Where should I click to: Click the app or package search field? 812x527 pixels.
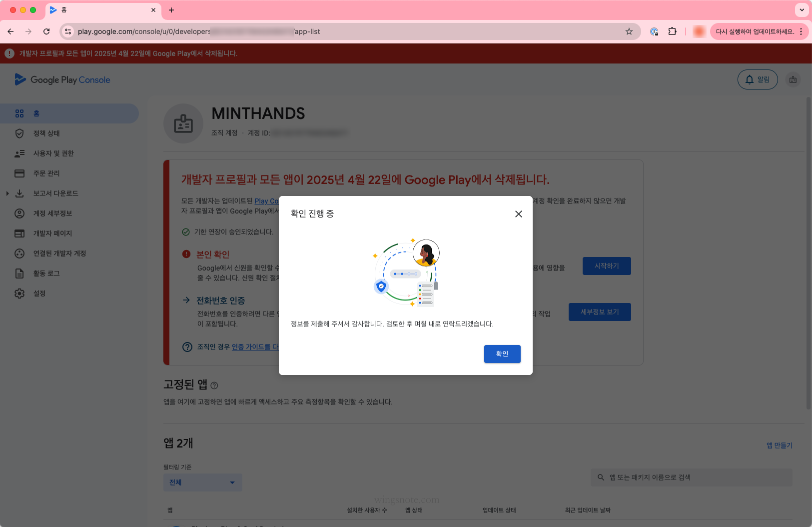pyautogui.click(x=692, y=477)
